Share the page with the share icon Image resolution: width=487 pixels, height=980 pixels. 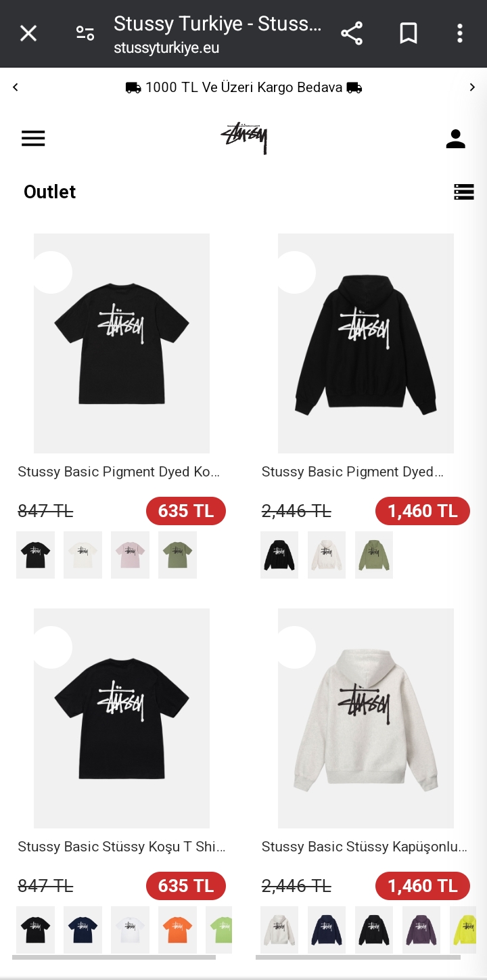[352, 33]
